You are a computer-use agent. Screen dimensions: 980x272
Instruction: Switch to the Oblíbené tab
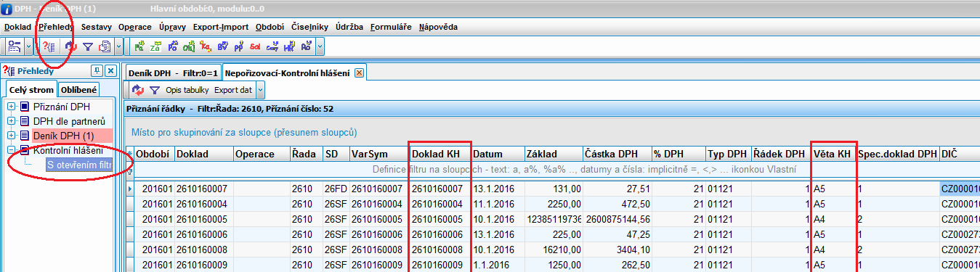tap(78, 90)
